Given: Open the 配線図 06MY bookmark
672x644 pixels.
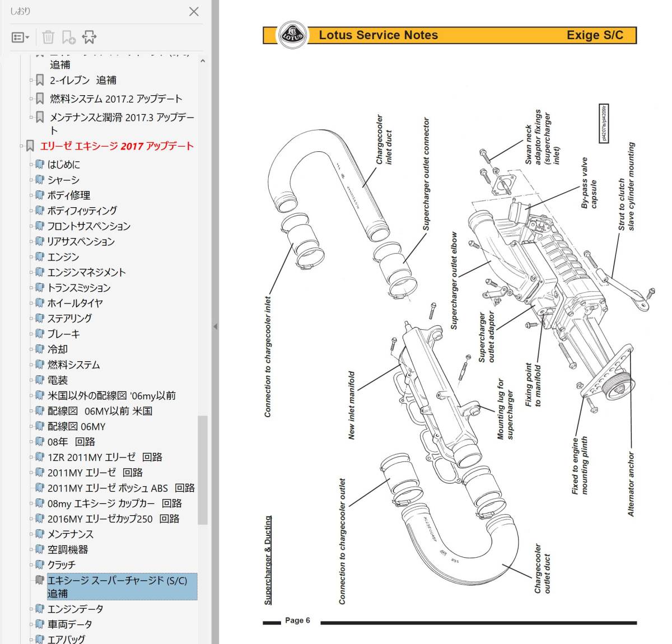Looking at the screenshot, I should [76, 426].
